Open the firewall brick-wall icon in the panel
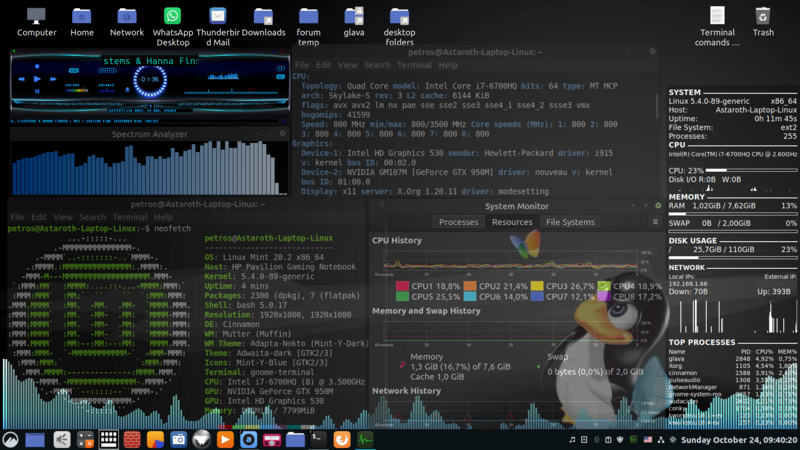 coord(132,439)
